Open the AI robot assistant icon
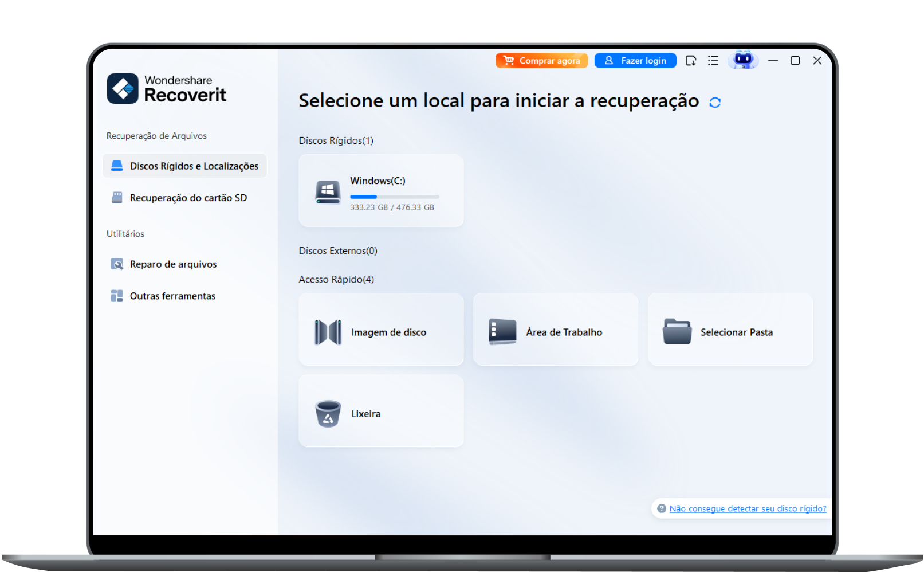 742,60
